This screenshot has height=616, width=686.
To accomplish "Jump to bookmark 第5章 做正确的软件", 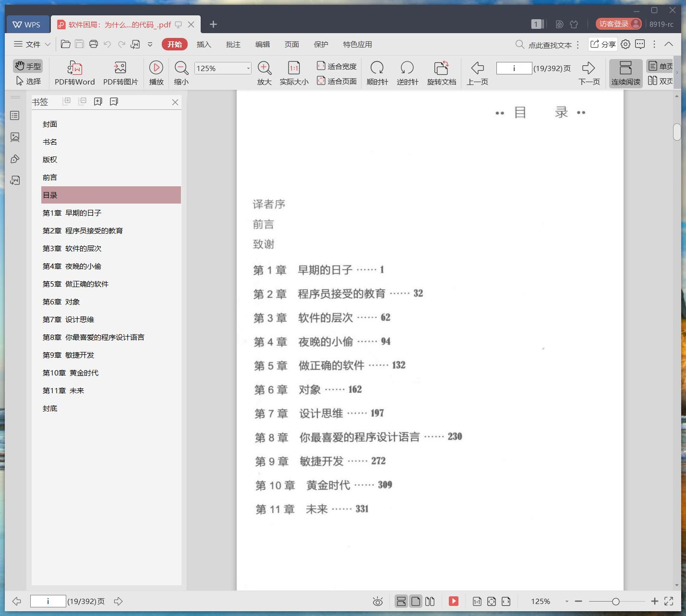I will [x=75, y=284].
